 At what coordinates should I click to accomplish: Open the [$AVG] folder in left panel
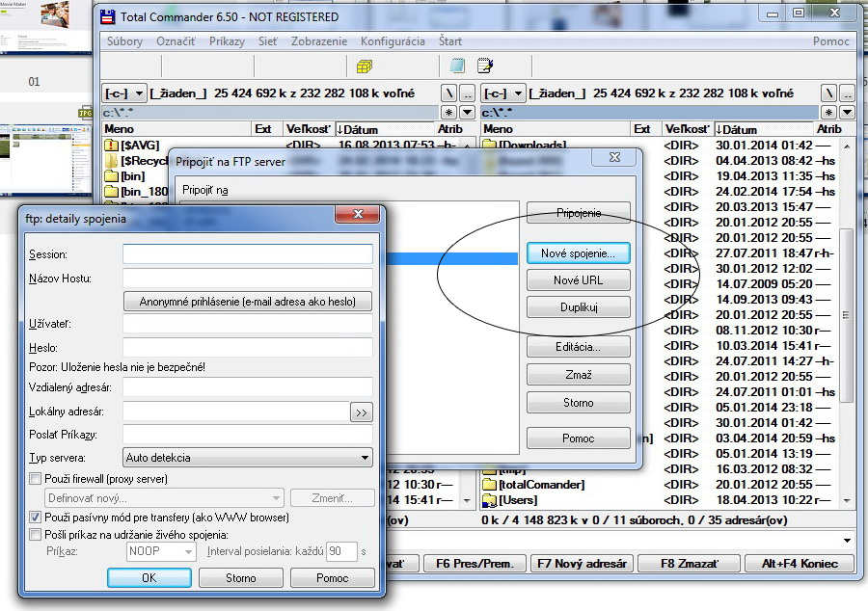140,146
